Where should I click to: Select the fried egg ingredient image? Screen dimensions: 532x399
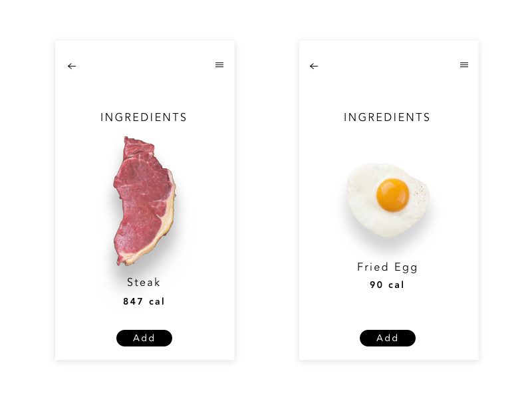click(388, 199)
